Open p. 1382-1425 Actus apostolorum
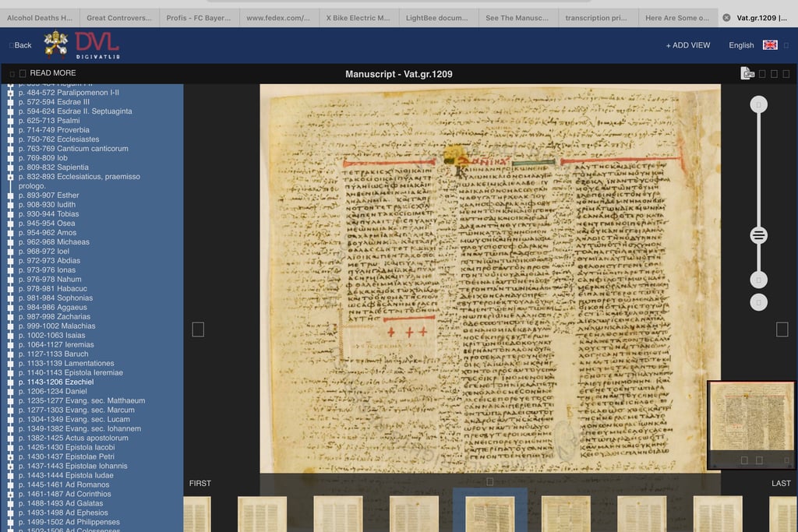The height and width of the screenshot is (532, 798). (x=73, y=438)
